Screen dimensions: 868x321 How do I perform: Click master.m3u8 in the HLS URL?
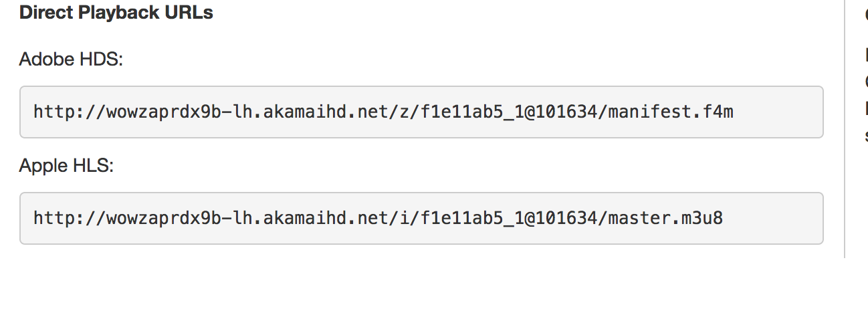pyautogui.click(x=665, y=218)
